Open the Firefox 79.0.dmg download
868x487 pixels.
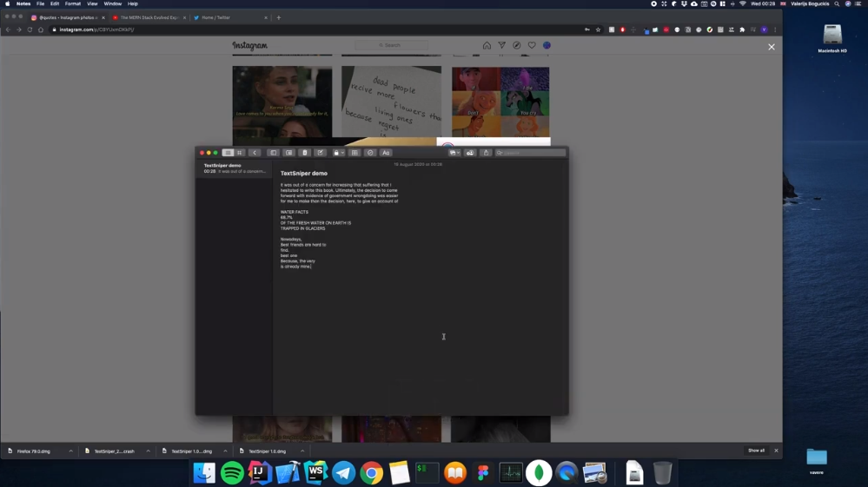coord(33,451)
